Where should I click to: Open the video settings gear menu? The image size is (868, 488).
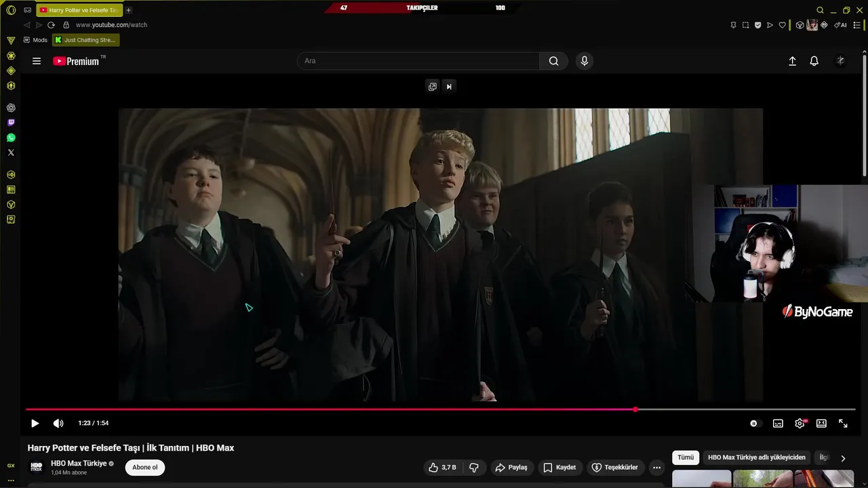[x=800, y=423]
